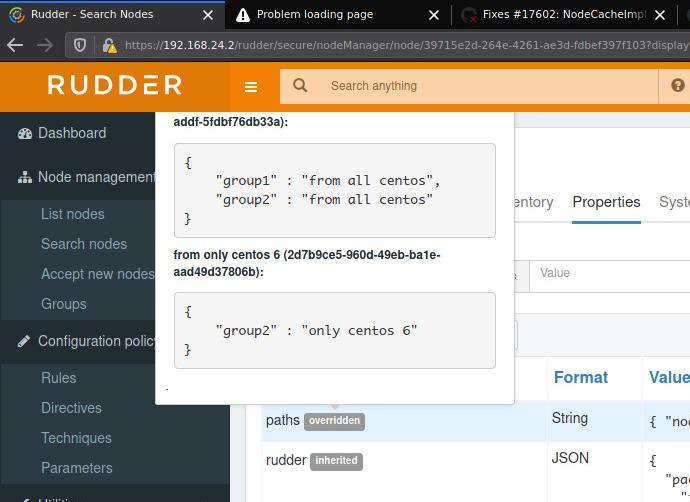Open Search nodes
This screenshot has width=690, height=502.
tap(84, 244)
